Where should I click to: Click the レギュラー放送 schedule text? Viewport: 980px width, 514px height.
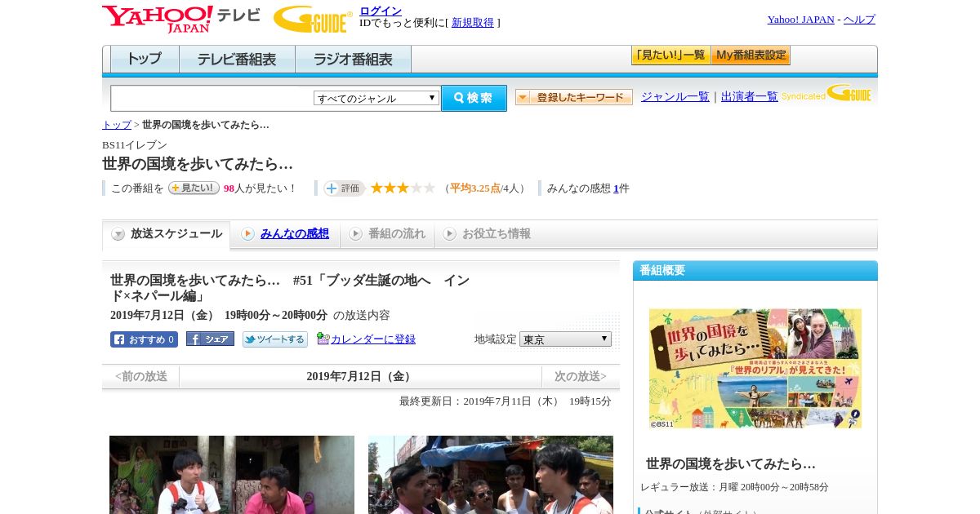click(x=735, y=487)
